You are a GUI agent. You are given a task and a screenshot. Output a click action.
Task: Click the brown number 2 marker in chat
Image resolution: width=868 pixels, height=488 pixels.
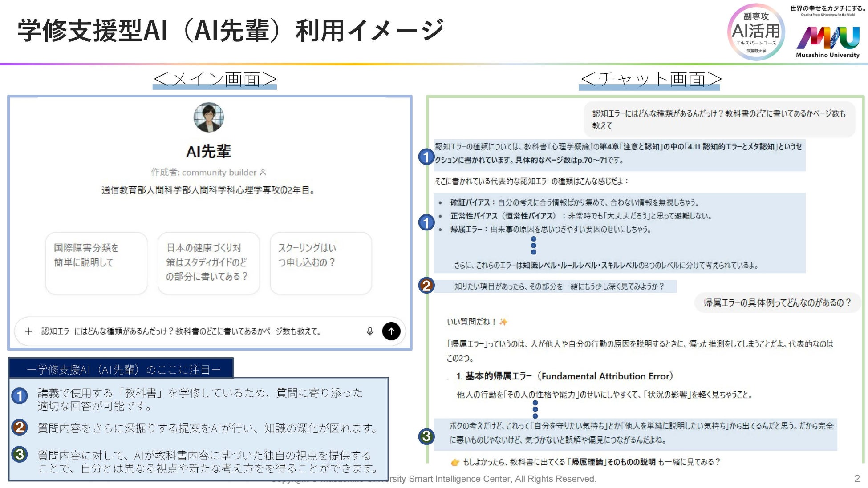pos(426,285)
